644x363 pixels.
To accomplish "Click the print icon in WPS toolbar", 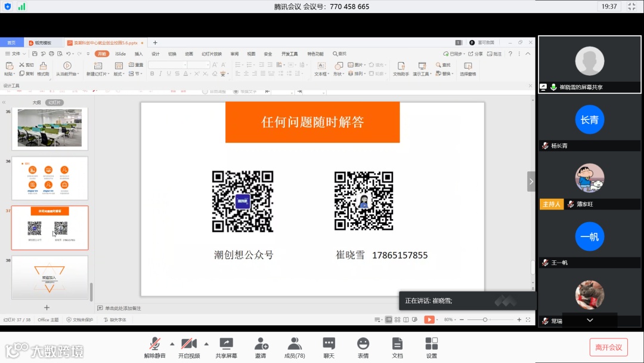I will pos(51,54).
